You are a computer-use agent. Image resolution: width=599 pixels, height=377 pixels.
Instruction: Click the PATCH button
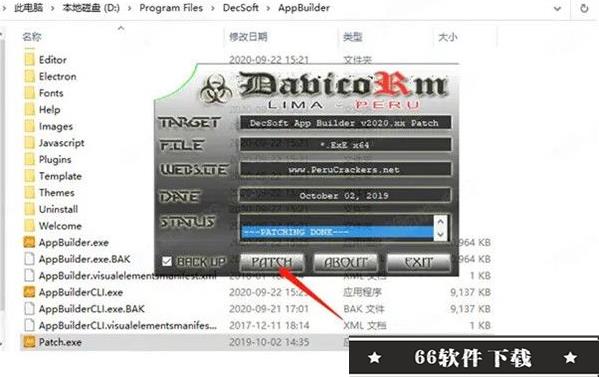click(x=272, y=262)
